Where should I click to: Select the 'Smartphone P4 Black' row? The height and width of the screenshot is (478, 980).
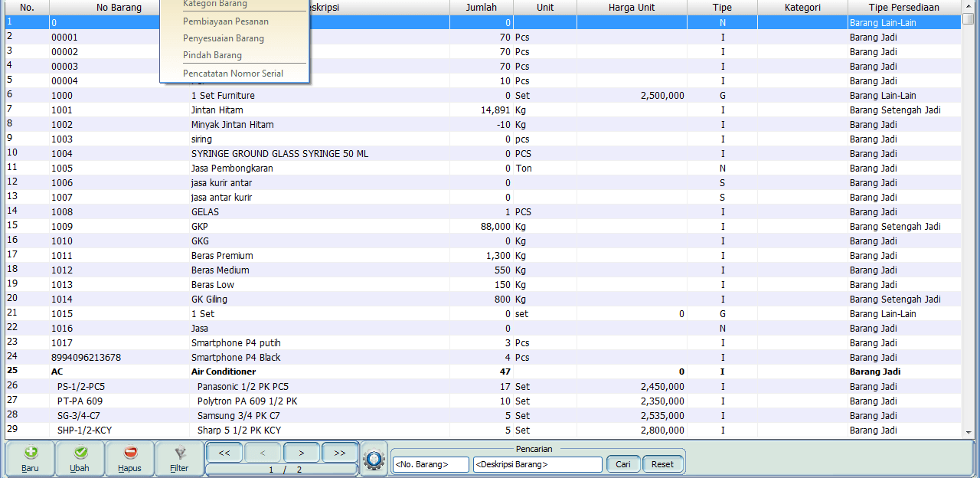pyautogui.click(x=483, y=358)
